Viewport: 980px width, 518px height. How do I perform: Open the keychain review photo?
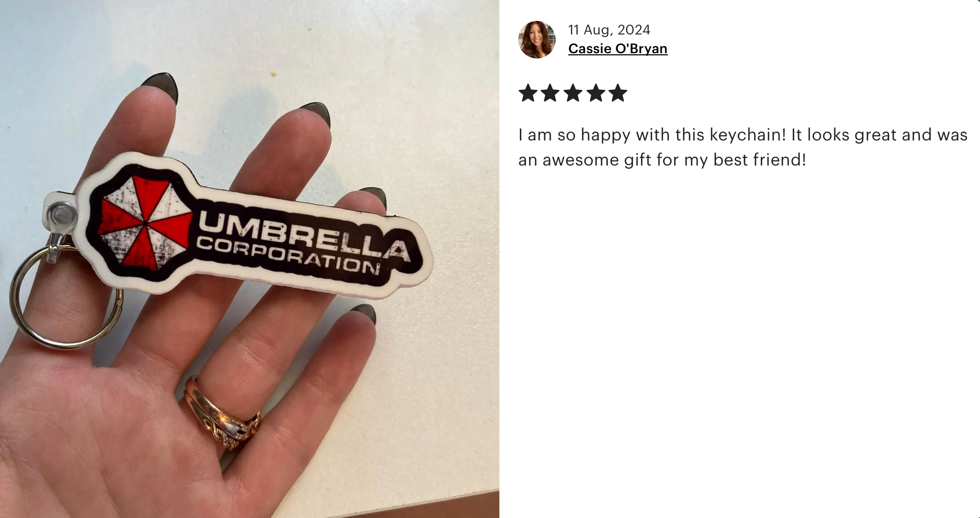tap(249, 259)
